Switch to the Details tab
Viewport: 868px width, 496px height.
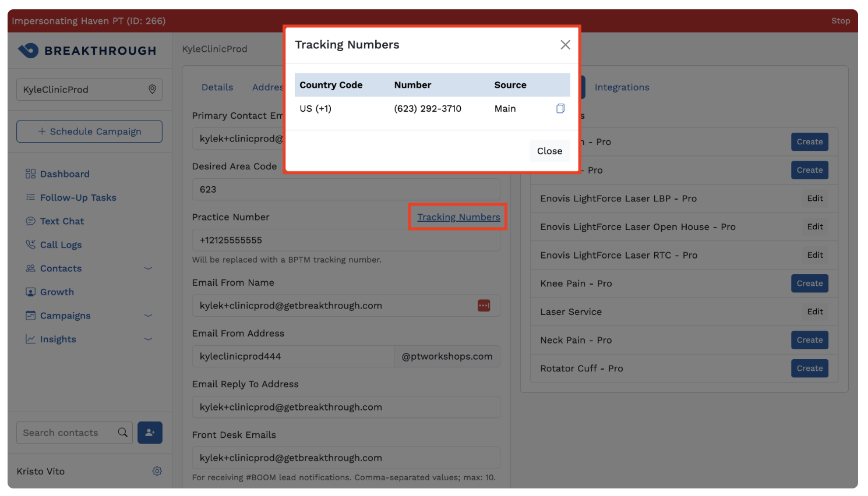(x=217, y=87)
